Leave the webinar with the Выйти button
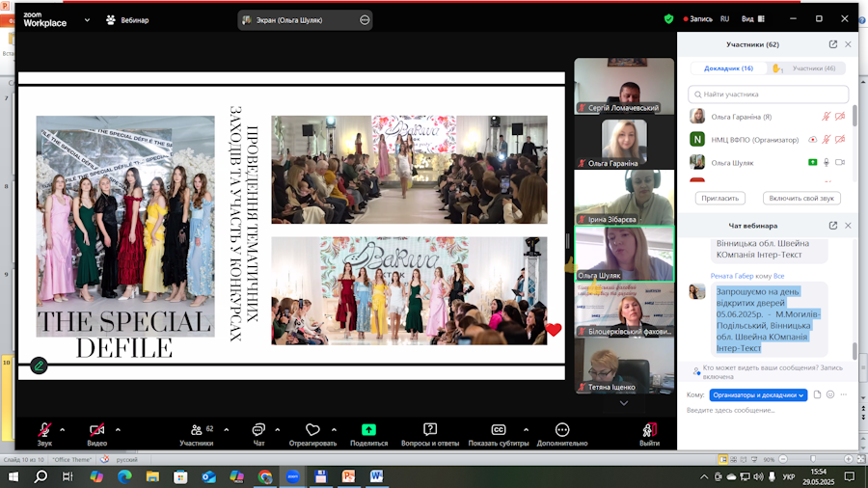The image size is (868, 488). (x=649, y=434)
